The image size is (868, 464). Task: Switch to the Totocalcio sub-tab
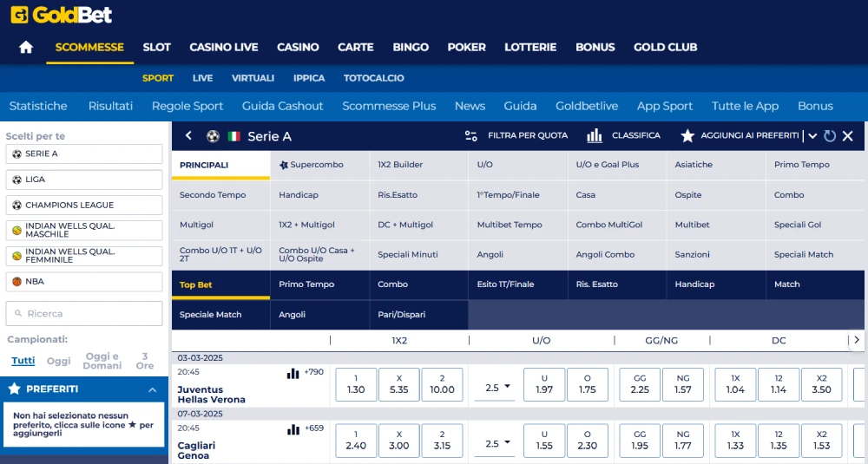(373, 78)
